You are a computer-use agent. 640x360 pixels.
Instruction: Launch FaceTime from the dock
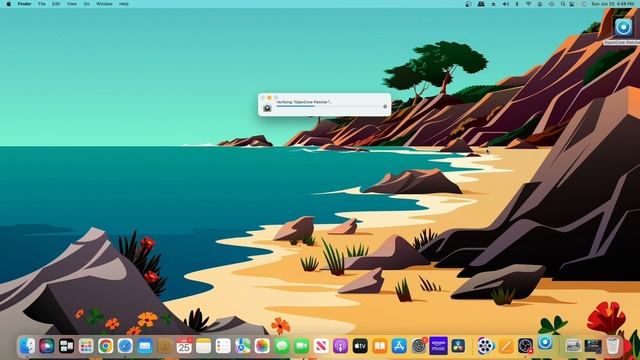(301, 346)
